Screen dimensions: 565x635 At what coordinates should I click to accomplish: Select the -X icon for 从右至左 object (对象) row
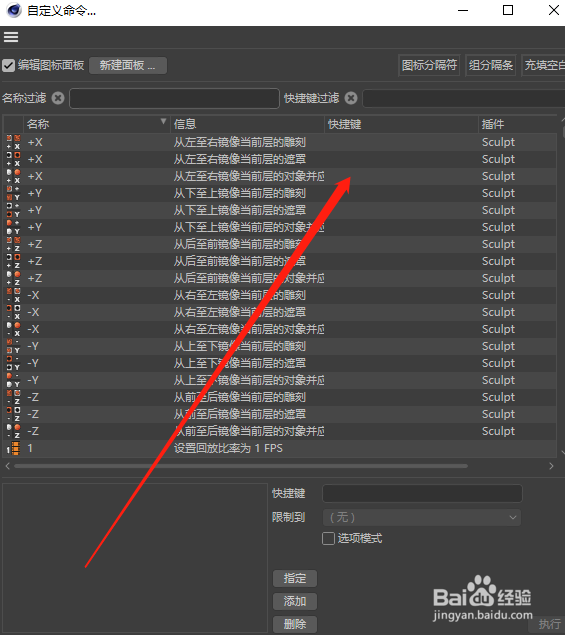[13, 329]
